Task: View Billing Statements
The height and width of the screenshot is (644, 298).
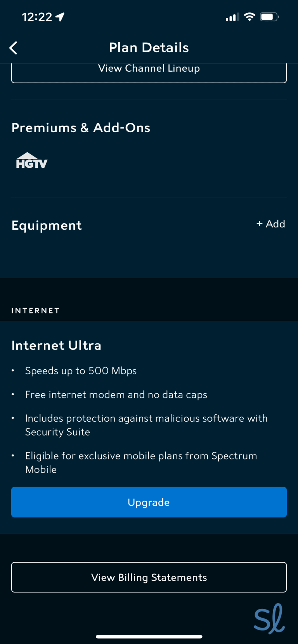Action: tap(149, 577)
